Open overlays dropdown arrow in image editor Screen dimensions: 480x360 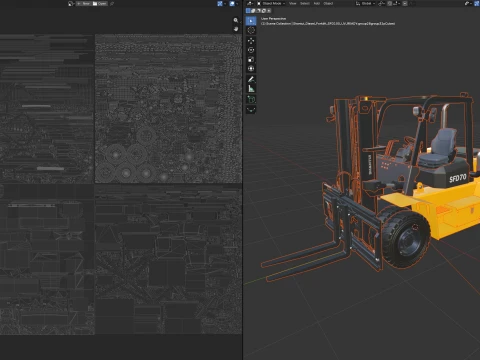tap(237, 4)
